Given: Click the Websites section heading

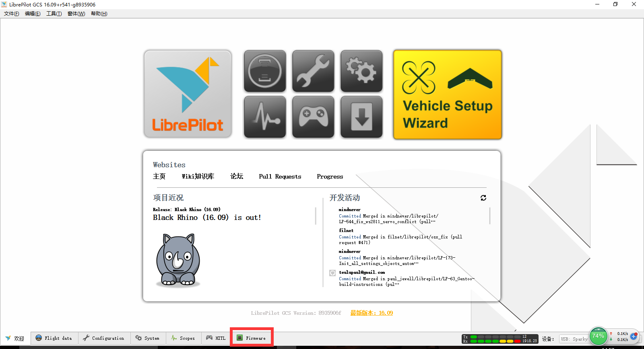Looking at the screenshot, I should 169,165.
